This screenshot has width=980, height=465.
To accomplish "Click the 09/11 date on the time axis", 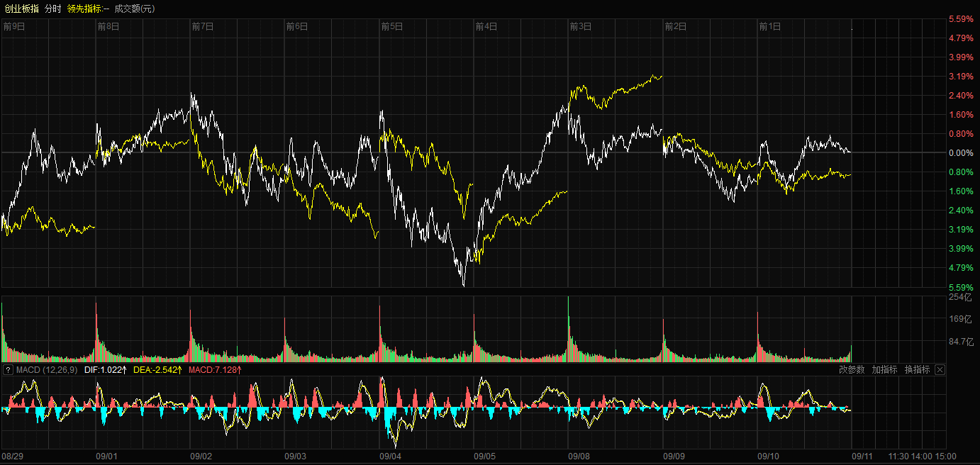I will [863, 456].
